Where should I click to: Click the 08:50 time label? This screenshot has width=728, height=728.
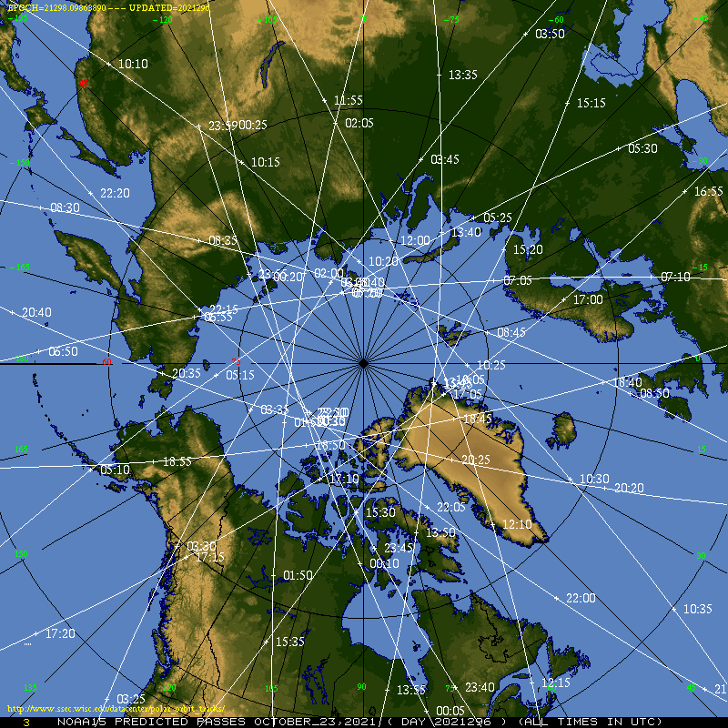pos(654,394)
